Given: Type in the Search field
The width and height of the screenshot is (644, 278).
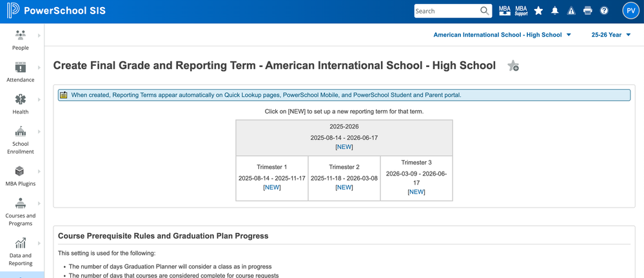Looking at the screenshot, I should tap(446, 11).
